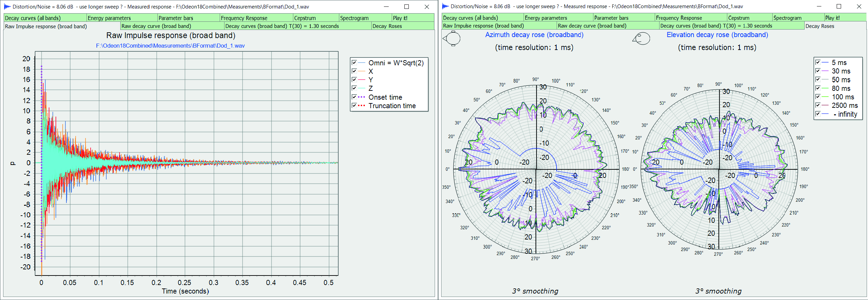The image size is (868, 300).
Task: Open Energy parameters tab in right window
Action: click(x=546, y=18)
